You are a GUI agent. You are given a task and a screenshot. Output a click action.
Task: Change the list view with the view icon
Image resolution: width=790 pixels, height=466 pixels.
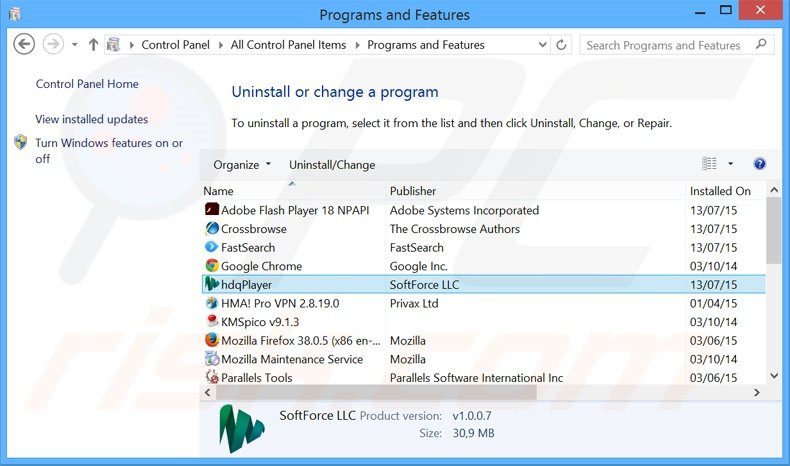(x=709, y=164)
